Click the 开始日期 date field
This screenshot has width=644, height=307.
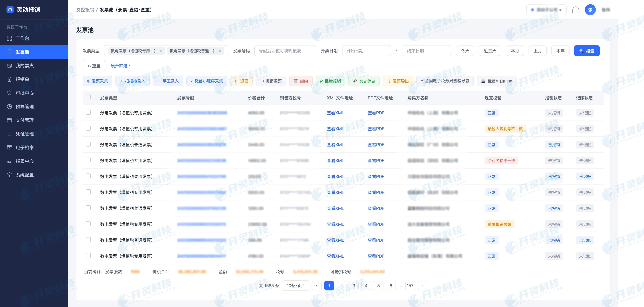point(366,51)
